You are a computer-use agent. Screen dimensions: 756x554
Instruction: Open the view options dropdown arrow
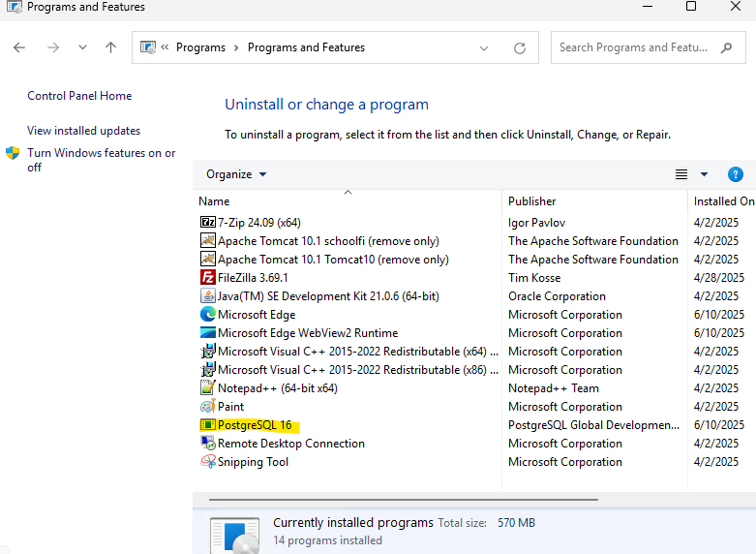(x=704, y=174)
